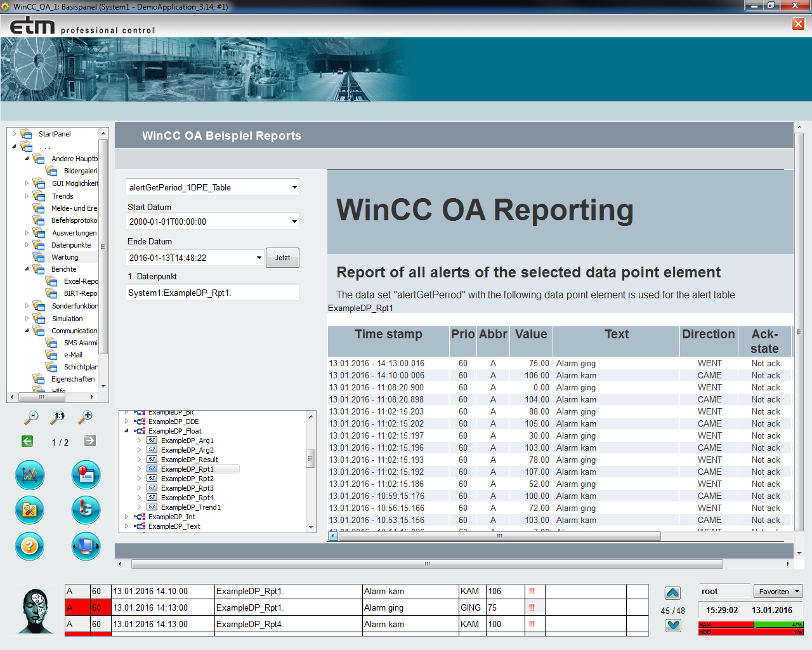Click the report table horizontal scrollbar

click(499, 536)
